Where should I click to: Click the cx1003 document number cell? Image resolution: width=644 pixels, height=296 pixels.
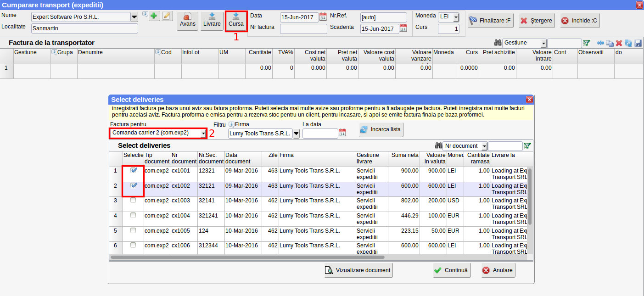click(184, 204)
